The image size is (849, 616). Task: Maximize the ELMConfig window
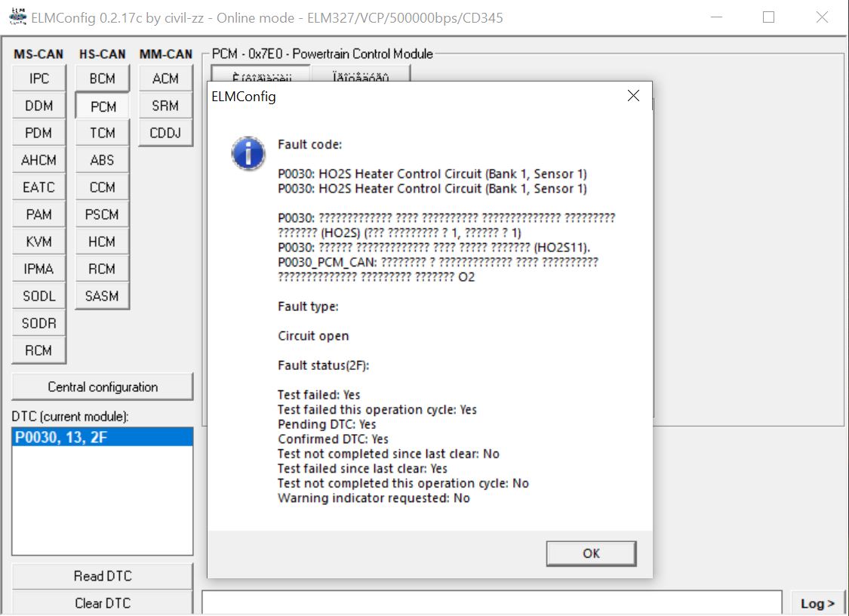click(768, 17)
